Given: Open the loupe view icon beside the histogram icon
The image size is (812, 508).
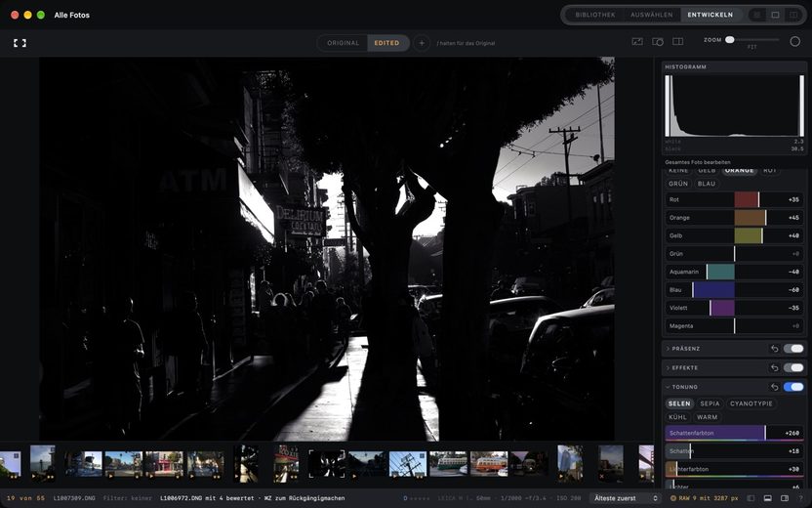Looking at the screenshot, I should tap(658, 41).
